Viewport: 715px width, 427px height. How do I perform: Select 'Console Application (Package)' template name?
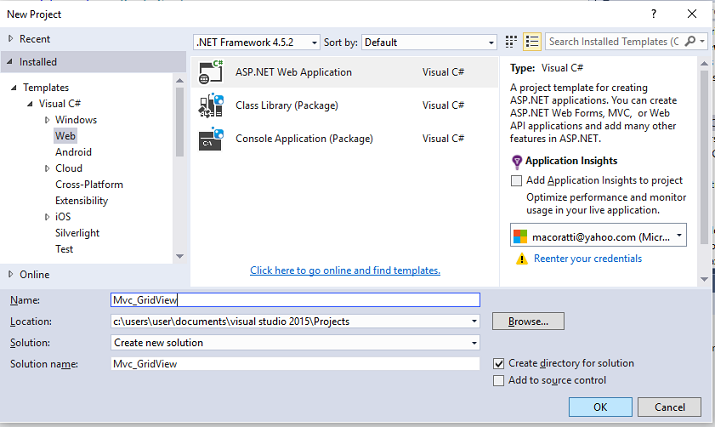(304, 139)
